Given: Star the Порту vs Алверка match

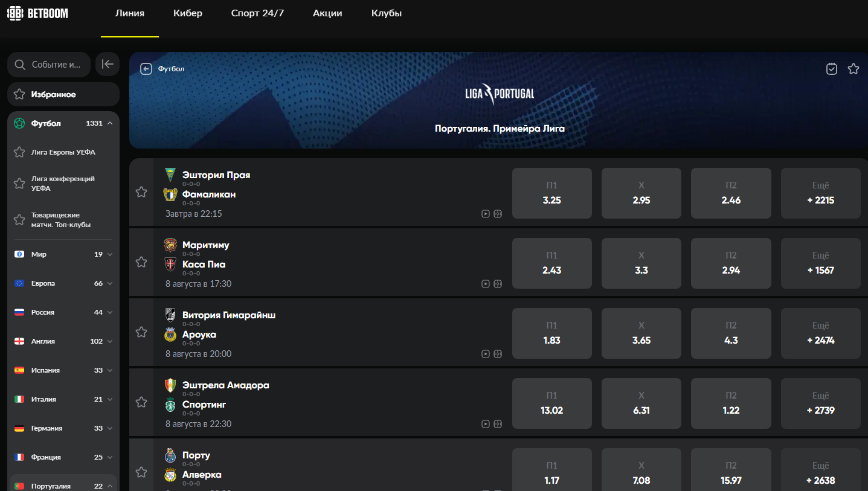Looking at the screenshot, I should [x=141, y=472].
